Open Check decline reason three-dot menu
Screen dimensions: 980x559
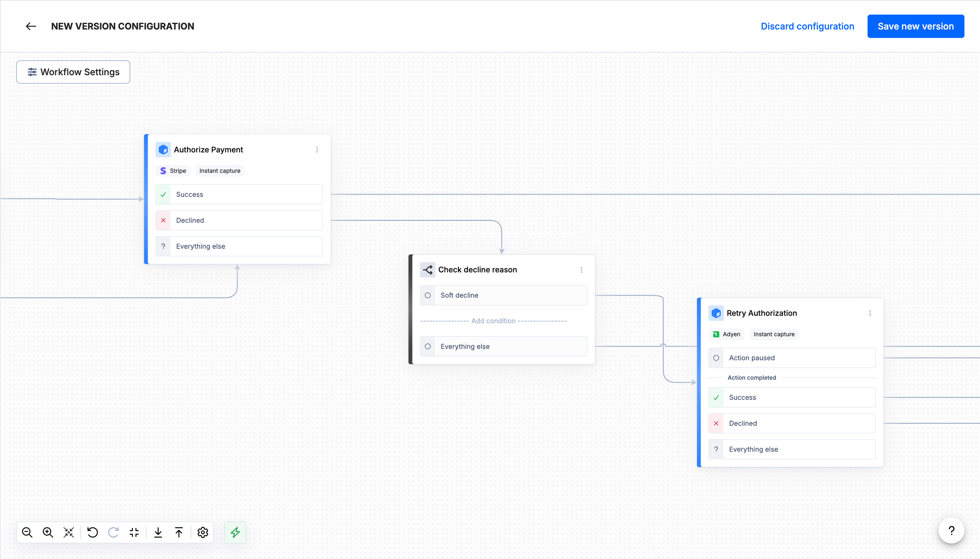[x=581, y=270]
